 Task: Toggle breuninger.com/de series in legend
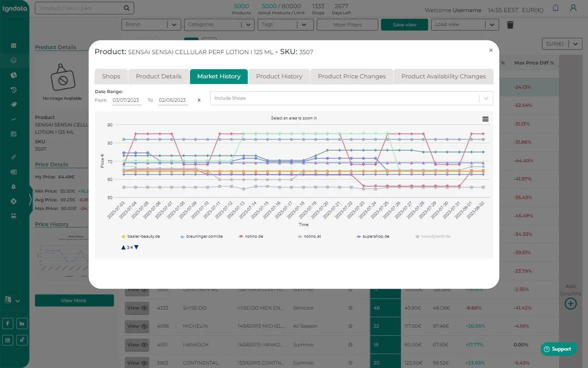(x=201, y=236)
